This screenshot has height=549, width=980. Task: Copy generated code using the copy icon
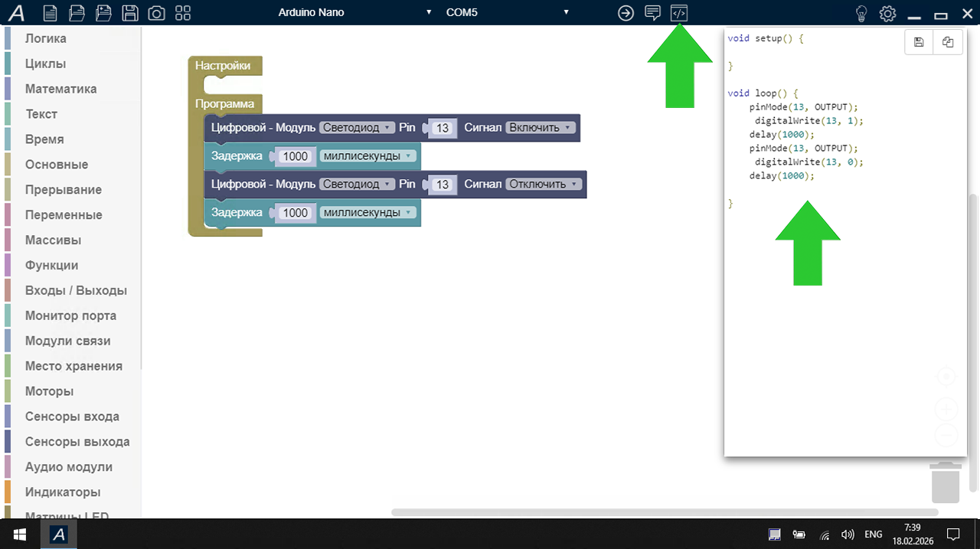pyautogui.click(x=948, y=42)
